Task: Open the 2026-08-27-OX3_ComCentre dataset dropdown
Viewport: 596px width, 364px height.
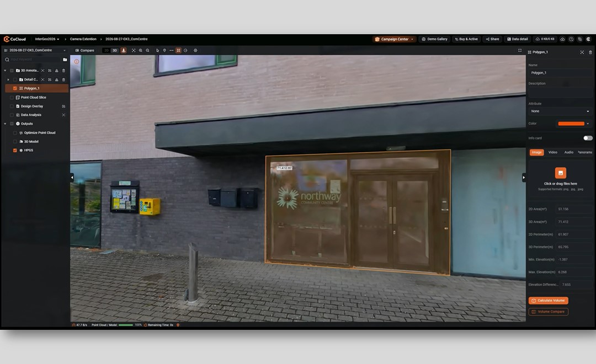Action: pos(35,50)
